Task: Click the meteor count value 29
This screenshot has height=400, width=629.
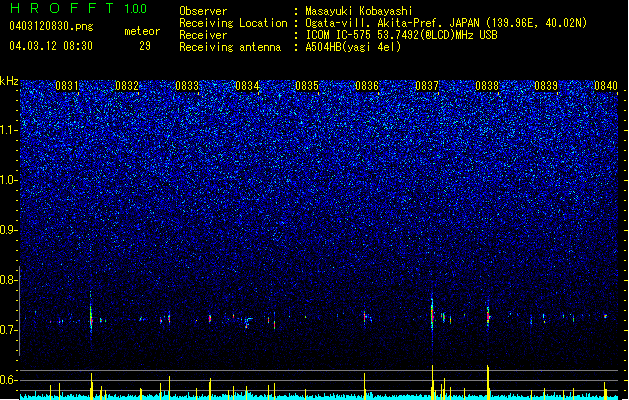Action: click(x=145, y=46)
